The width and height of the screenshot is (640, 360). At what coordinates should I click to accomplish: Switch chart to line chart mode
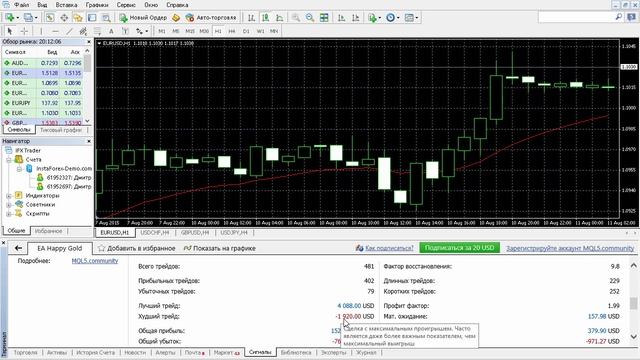(x=280, y=18)
